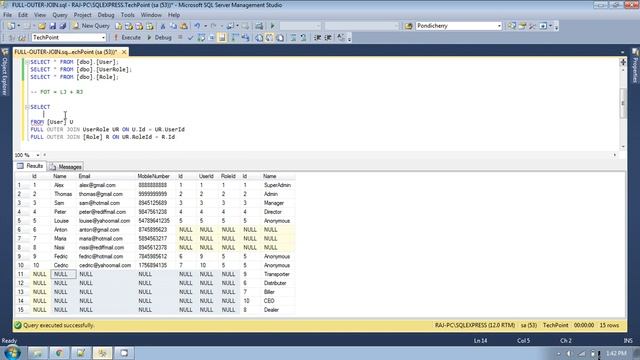Open the Properties side panel
The height and width of the screenshot is (360, 640).
tap(635, 66)
